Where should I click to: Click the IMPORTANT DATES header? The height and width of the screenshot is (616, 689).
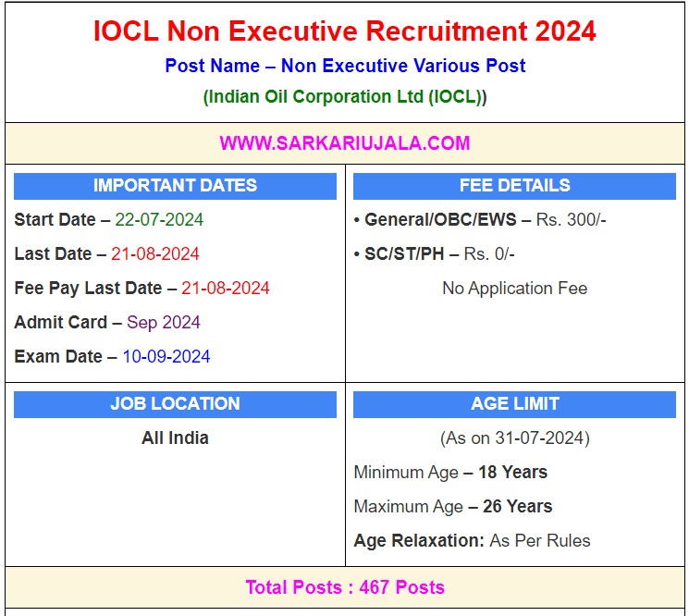(x=175, y=185)
